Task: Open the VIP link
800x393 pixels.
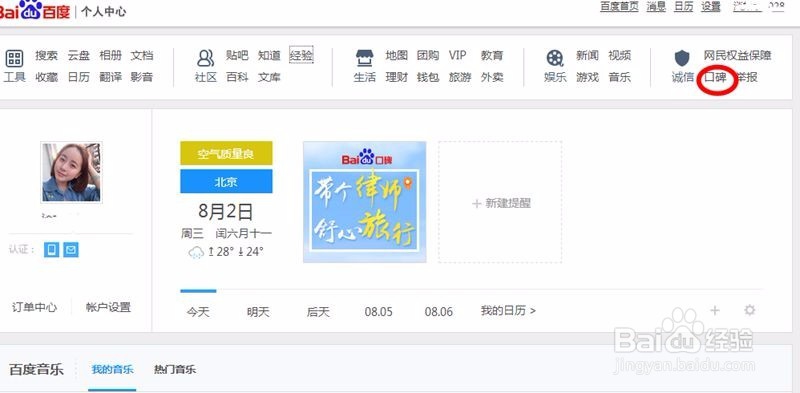Action: pyautogui.click(x=458, y=56)
